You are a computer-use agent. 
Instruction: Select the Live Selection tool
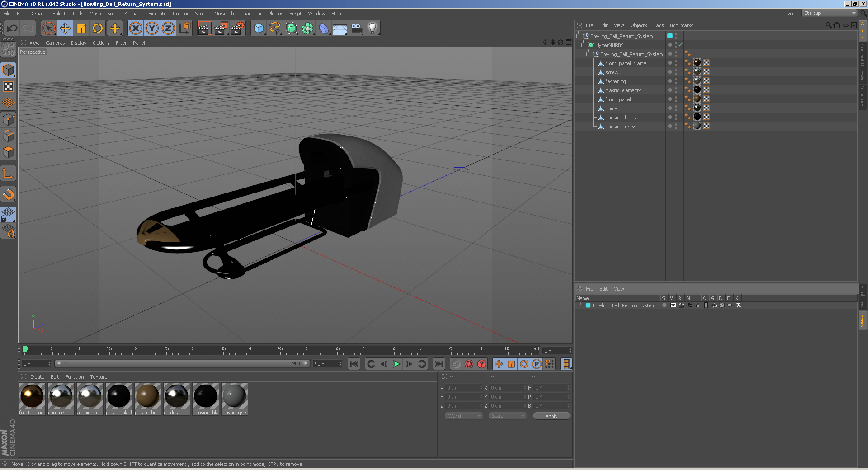(49, 28)
